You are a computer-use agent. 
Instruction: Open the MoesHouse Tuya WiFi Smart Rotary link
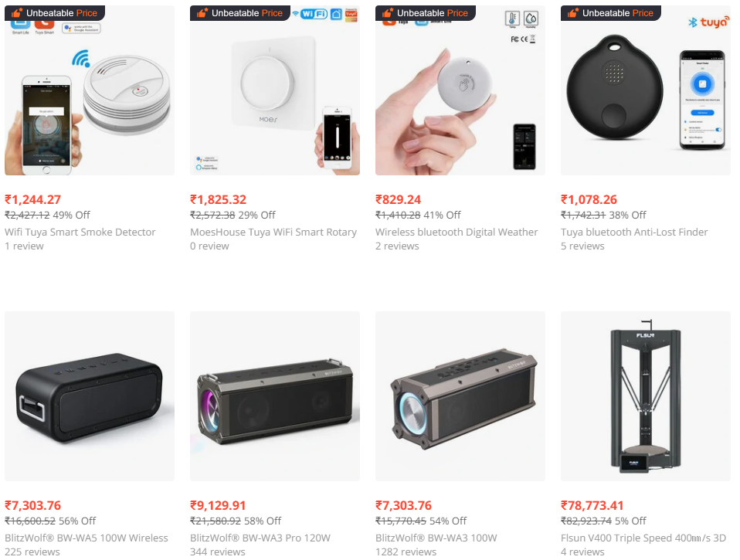(273, 232)
